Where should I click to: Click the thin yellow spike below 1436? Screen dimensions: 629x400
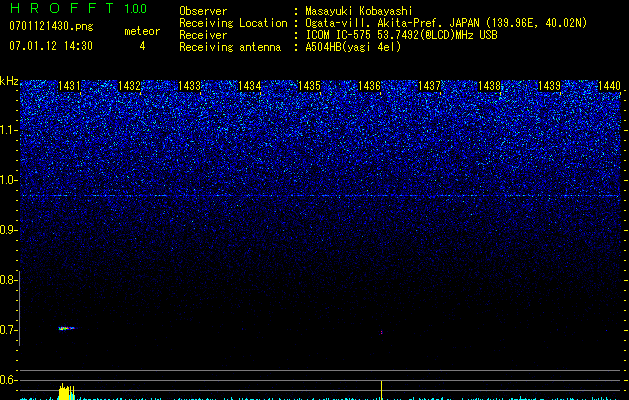click(x=381, y=390)
